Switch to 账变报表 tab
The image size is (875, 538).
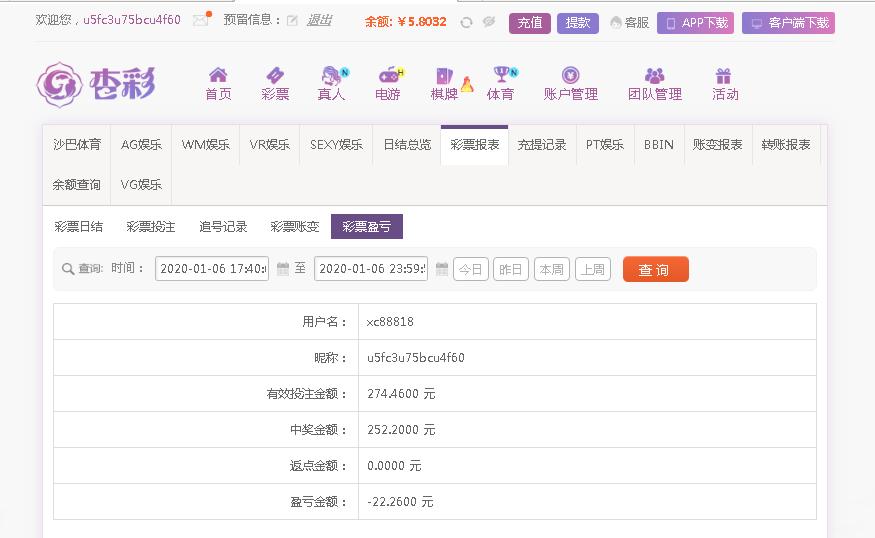718,145
